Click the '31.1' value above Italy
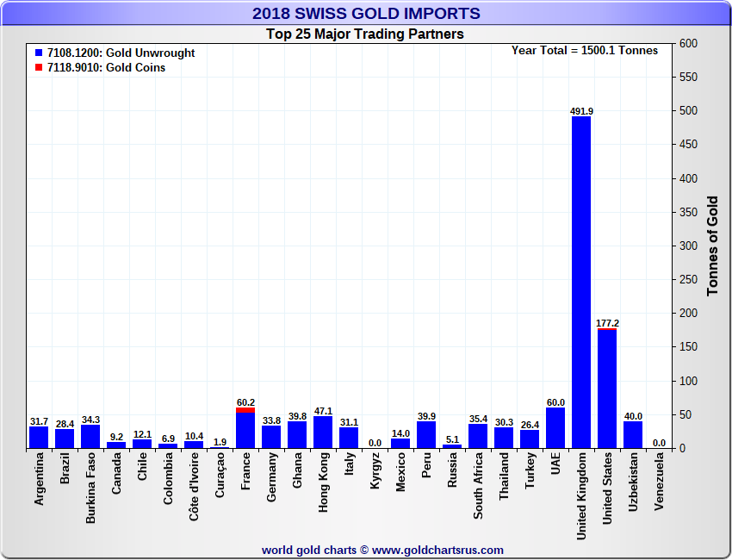 [349, 422]
